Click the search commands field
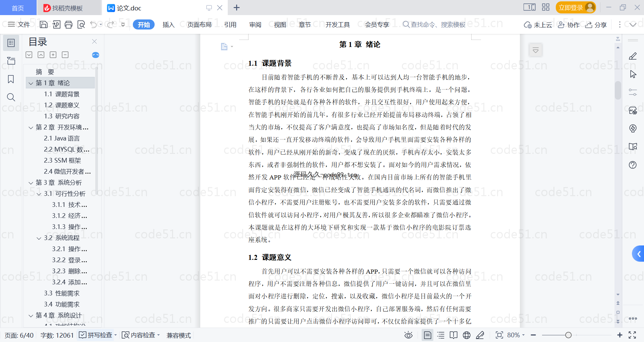644x342 pixels. pos(434,24)
